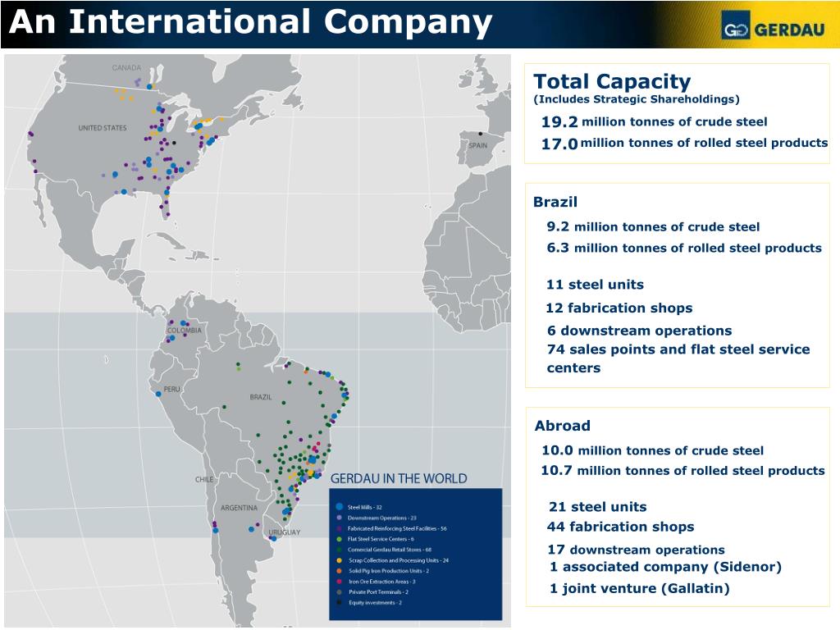Click '9.2 million tonnes of crude steel'
Viewport: 840px width, 630px height.
653,226
